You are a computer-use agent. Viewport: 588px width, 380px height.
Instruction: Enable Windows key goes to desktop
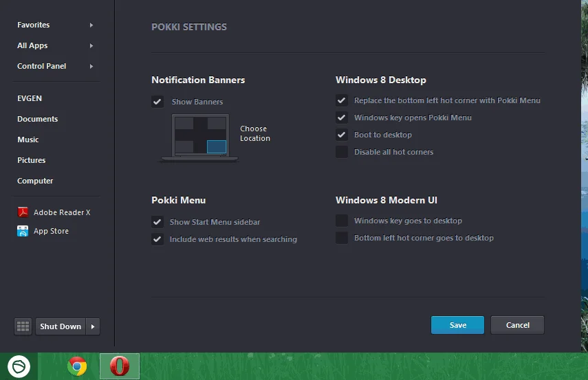coord(342,221)
